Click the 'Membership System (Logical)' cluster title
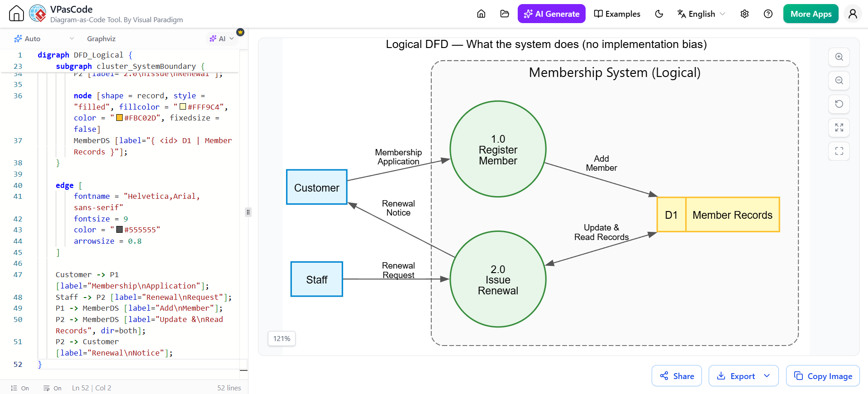 click(x=615, y=72)
